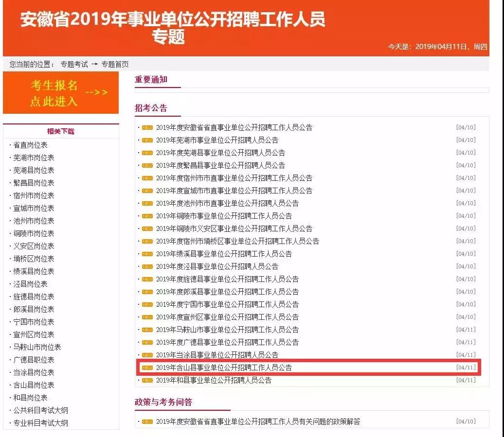The image size is (504, 437).
Task: Open the highlighted 2019年含山县事业单位公开招聘工作人员公告
Action: click(x=224, y=367)
